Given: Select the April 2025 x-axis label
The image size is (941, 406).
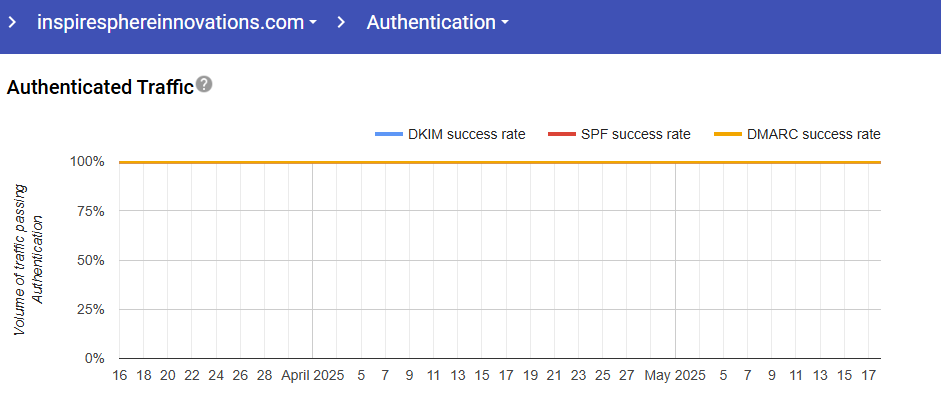Looking at the screenshot, I should (312, 376).
